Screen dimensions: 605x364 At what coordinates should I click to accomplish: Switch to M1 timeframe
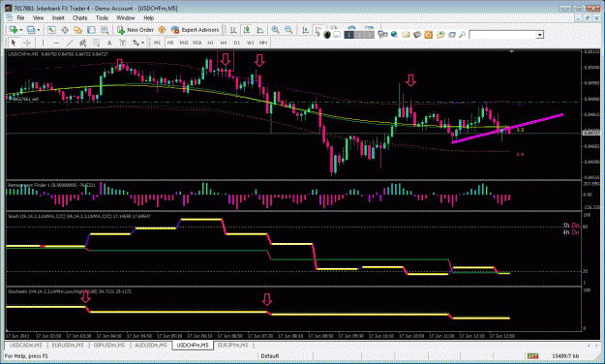157,43
